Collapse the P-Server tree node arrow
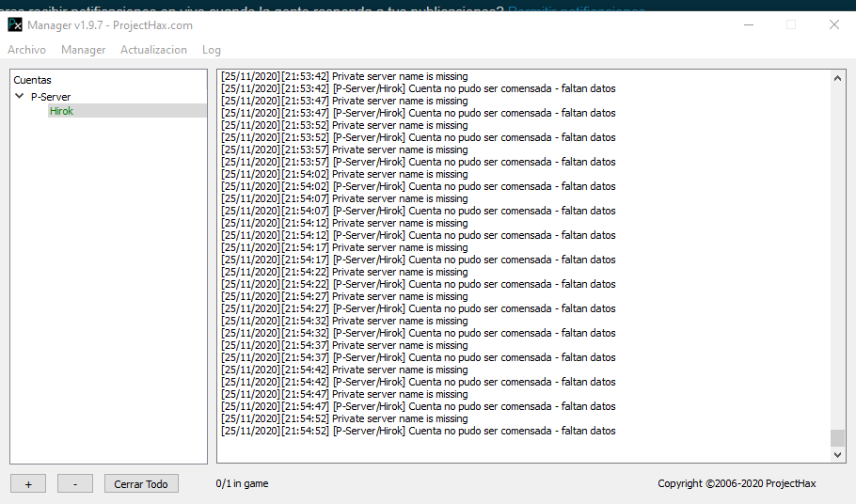The width and height of the screenshot is (856, 504). (x=20, y=97)
